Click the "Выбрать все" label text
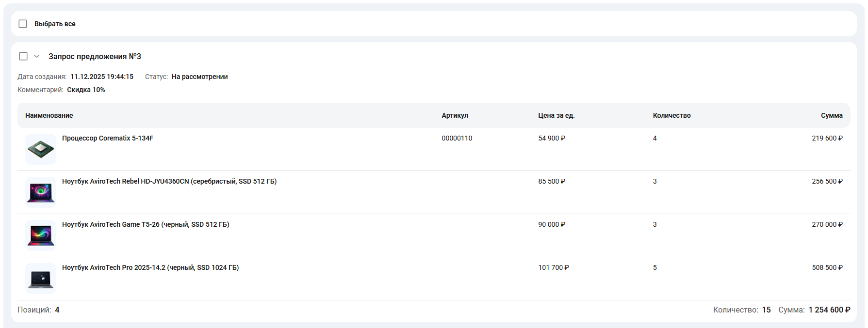Screen dimensions: 868x328 (x=55, y=24)
